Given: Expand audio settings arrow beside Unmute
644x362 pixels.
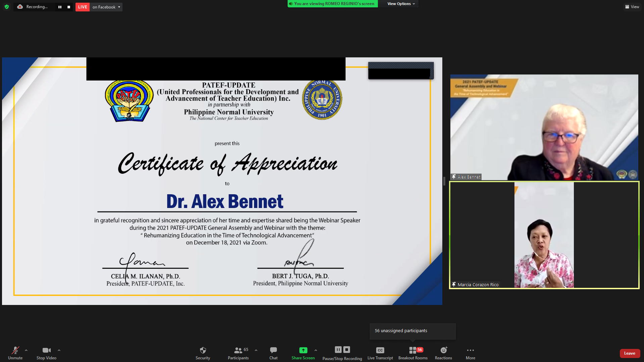Looking at the screenshot, I should click(x=26, y=350).
